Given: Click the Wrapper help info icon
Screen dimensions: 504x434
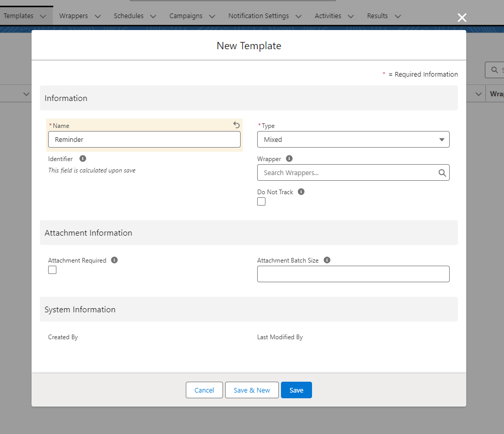Looking at the screenshot, I should coord(289,159).
